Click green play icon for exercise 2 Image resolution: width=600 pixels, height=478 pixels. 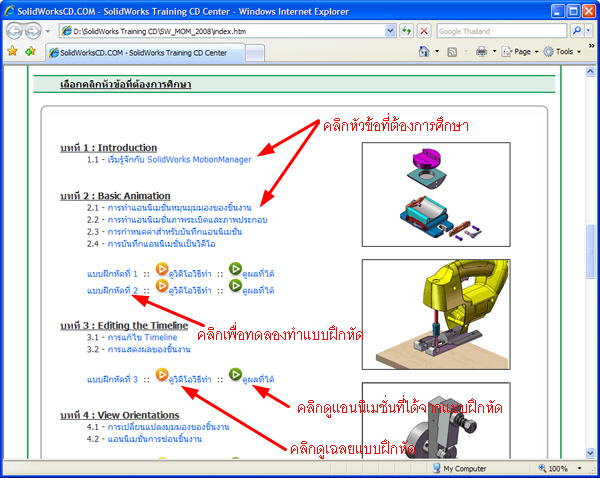pos(235,285)
